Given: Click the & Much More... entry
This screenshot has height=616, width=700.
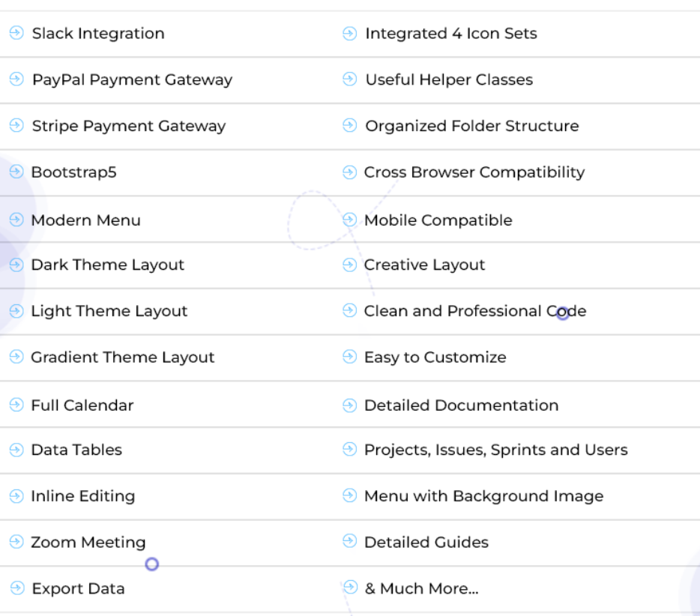Looking at the screenshot, I should pos(421,589).
